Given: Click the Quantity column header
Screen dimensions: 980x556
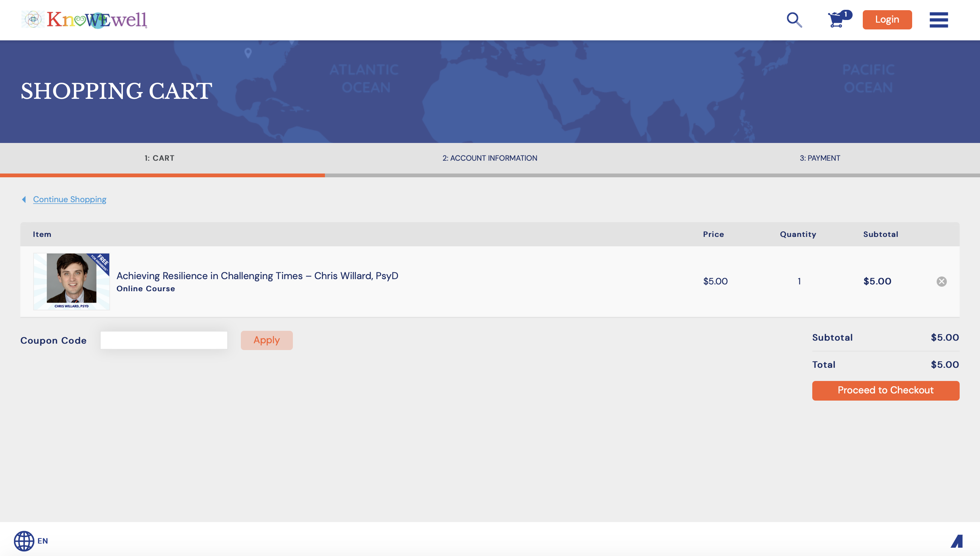Looking at the screenshot, I should tap(798, 234).
